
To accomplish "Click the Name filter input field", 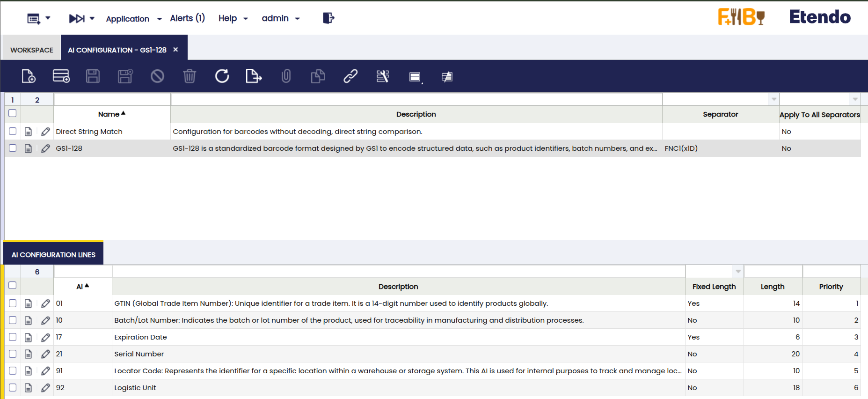I will [x=112, y=99].
